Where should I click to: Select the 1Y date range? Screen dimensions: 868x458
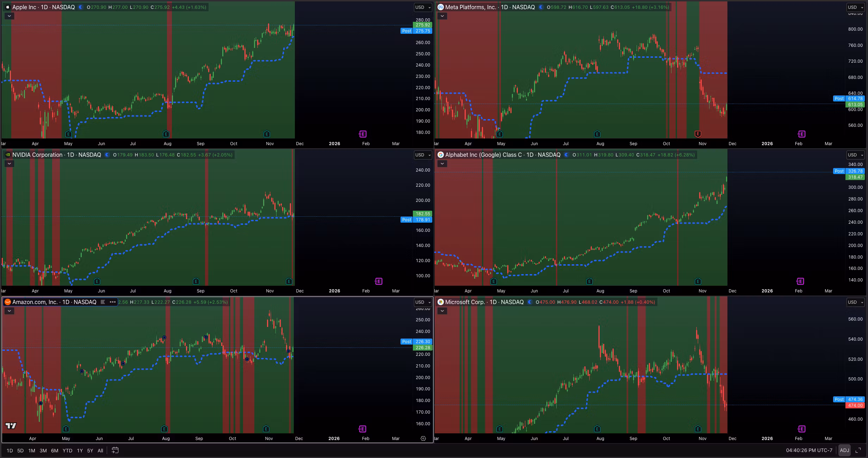click(80, 450)
